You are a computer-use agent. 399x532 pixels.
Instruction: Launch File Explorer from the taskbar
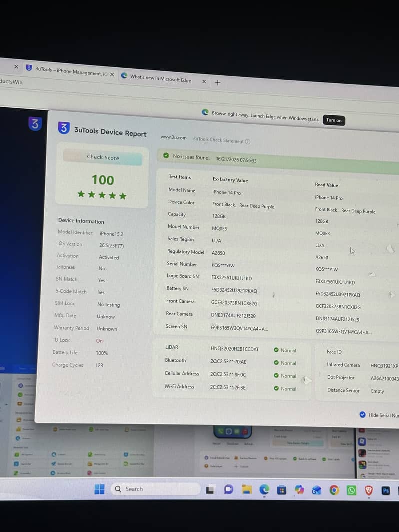pos(247,489)
